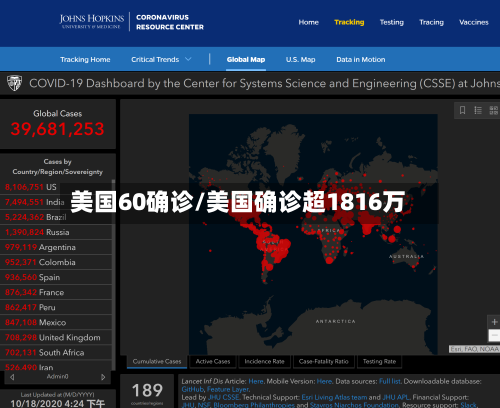Open the JHU CSSE link
Image resolution: width=500 pixels, height=408 pixels.
coord(224,397)
